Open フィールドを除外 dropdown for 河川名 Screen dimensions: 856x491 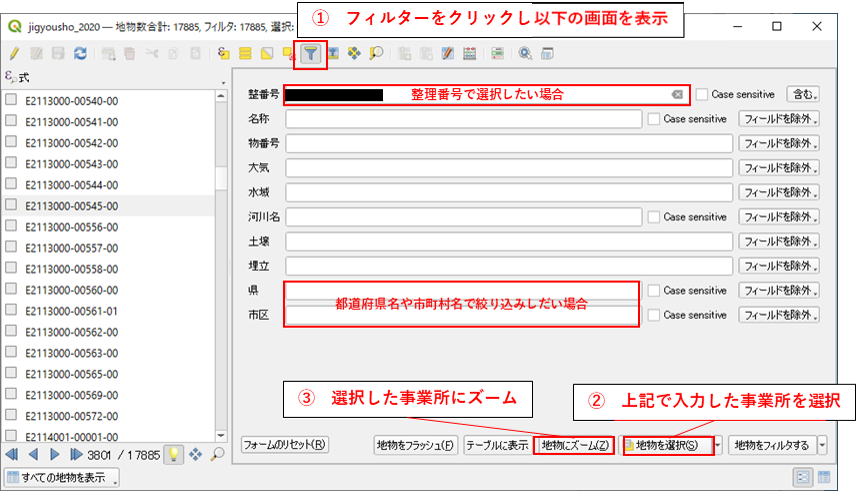coord(779,217)
